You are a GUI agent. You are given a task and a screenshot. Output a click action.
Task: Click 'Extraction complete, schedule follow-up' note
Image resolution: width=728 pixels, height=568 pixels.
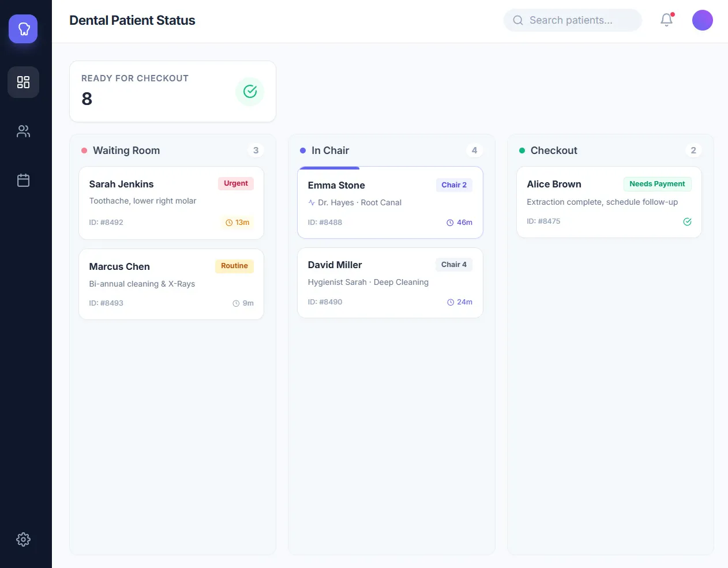602,202
